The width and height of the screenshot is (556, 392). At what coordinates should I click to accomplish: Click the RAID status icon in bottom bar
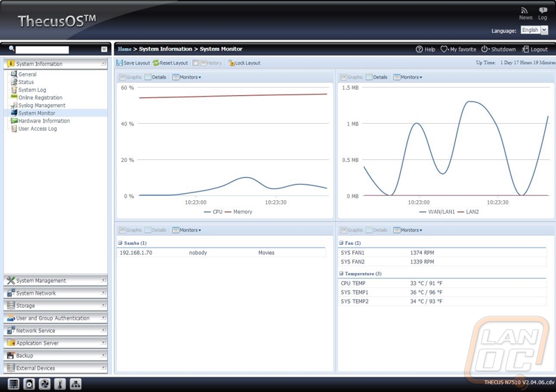13,384
